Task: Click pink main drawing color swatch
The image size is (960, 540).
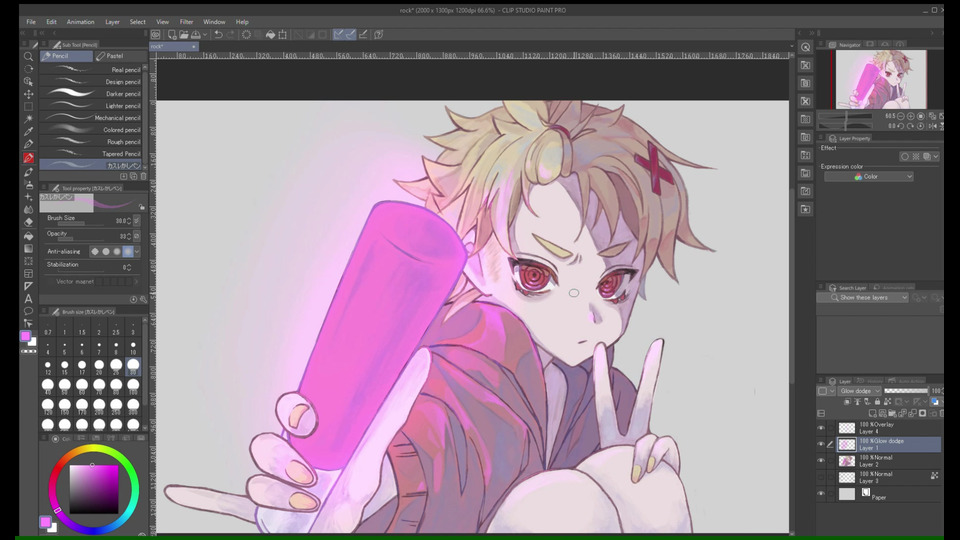Action: point(25,336)
